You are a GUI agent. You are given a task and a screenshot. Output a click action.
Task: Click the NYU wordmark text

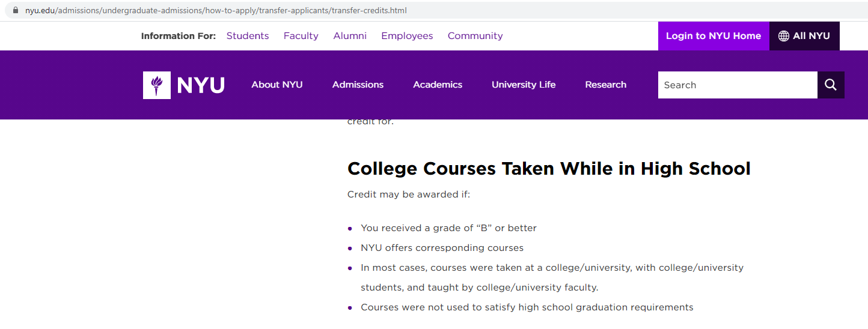(201, 85)
